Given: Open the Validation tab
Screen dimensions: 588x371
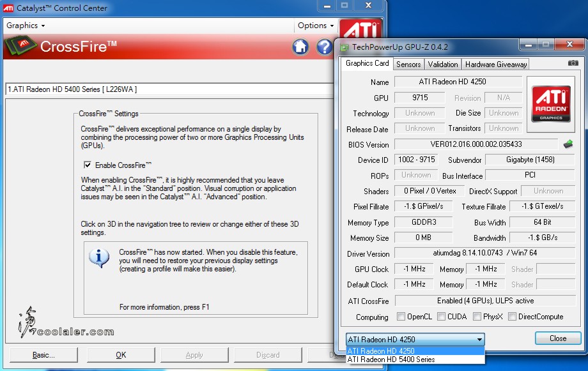Looking at the screenshot, I should 443,64.
